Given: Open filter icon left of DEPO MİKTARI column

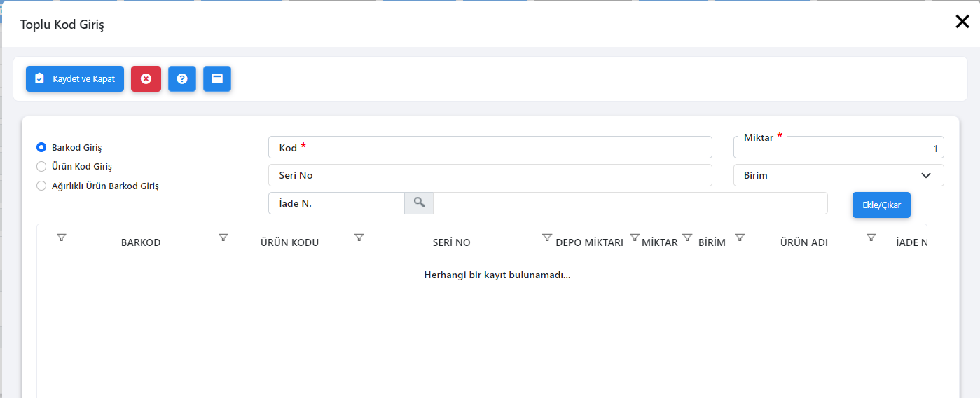Looking at the screenshot, I should (x=547, y=238).
